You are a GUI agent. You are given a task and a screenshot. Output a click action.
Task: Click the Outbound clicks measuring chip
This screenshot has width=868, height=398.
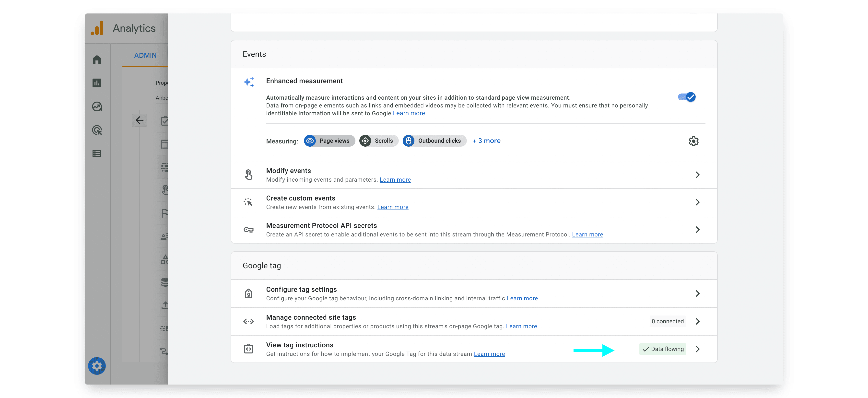(x=434, y=141)
